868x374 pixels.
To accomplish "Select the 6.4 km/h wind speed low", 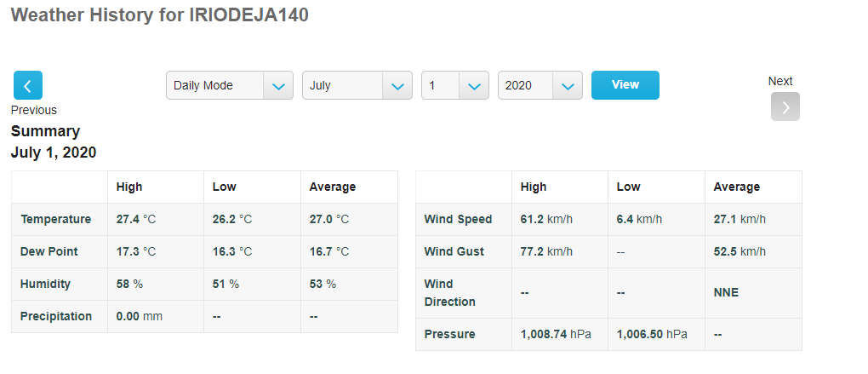I will pos(639,220).
